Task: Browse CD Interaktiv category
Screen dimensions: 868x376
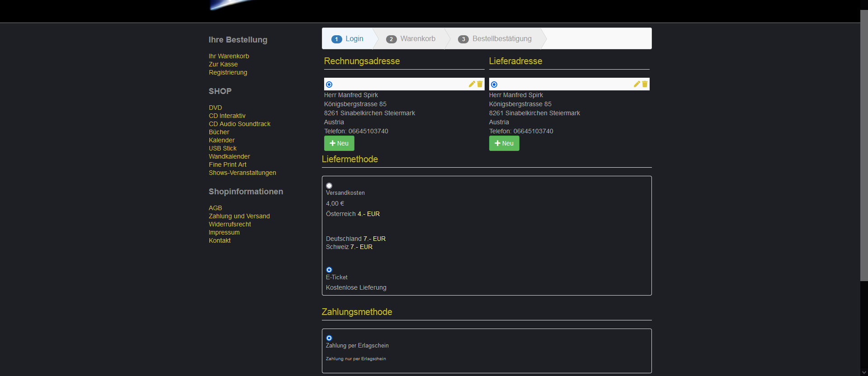Action: click(227, 116)
